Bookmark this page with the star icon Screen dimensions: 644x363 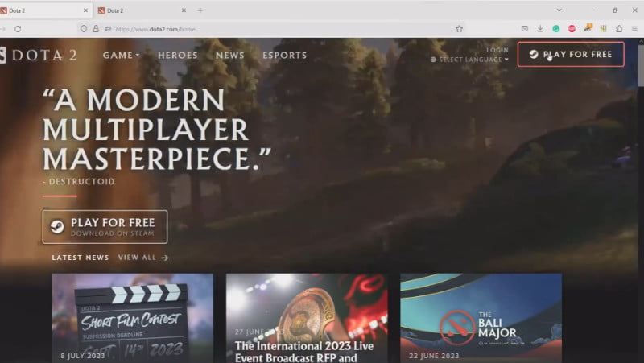(459, 29)
